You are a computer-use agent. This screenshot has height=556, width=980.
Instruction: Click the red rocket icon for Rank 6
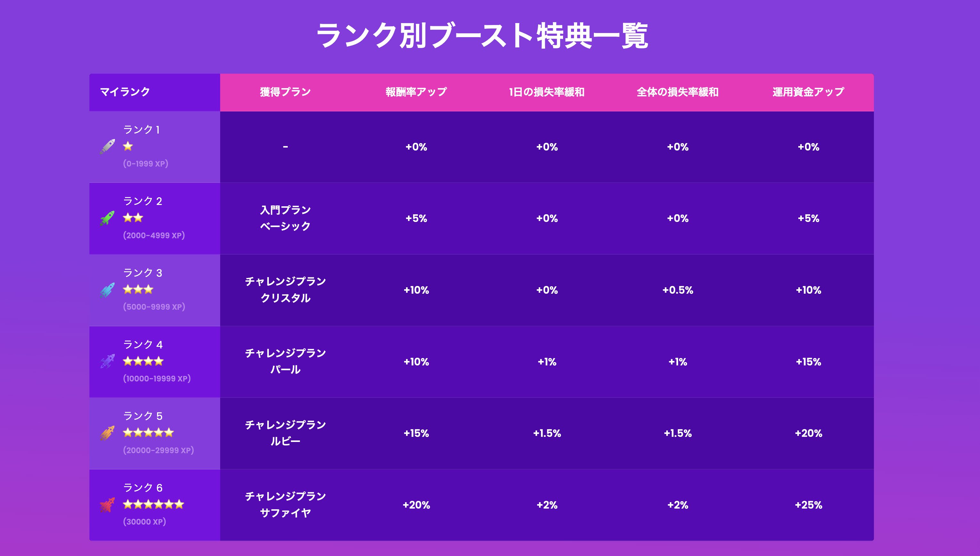coord(107,504)
